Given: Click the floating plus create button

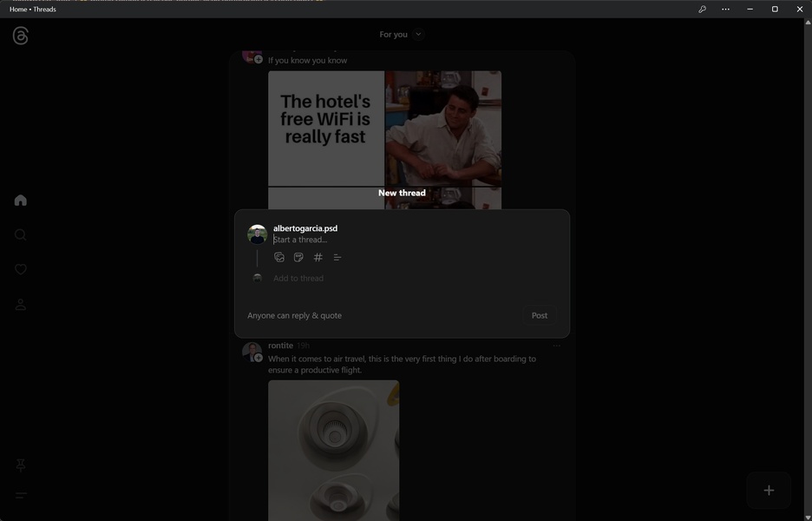Looking at the screenshot, I should 769,490.
